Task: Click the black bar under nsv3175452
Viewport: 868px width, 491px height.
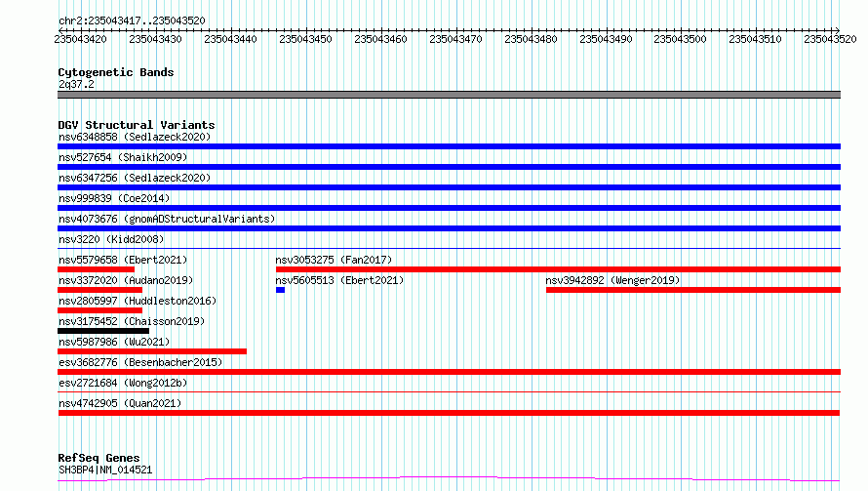Action: click(103, 331)
